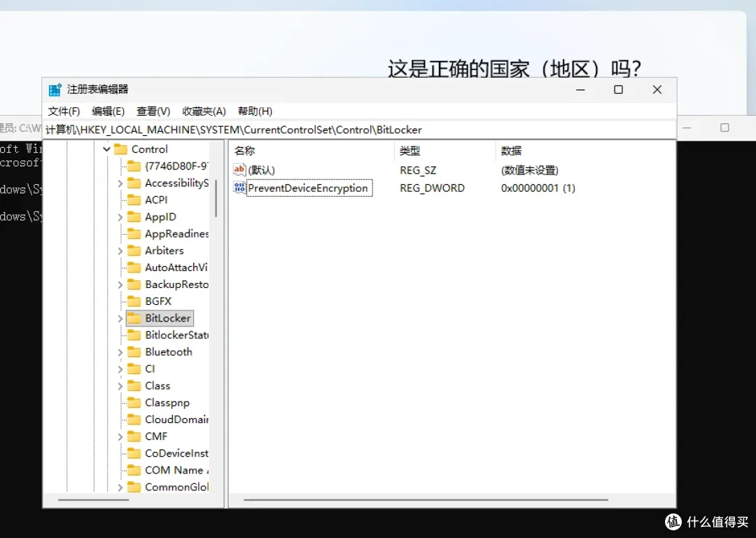Select the Classpnp key label
The image size is (756, 538).
pyautogui.click(x=167, y=402)
